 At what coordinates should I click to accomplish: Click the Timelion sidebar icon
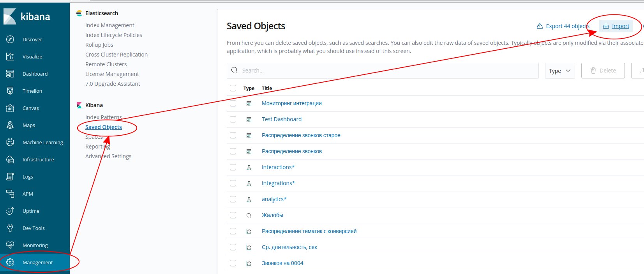click(x=11, y=91)
